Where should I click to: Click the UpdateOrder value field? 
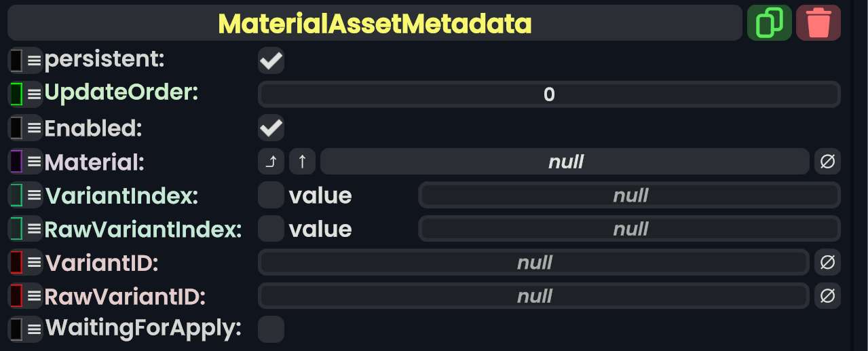pyautogui.click(x=549, y=94)
